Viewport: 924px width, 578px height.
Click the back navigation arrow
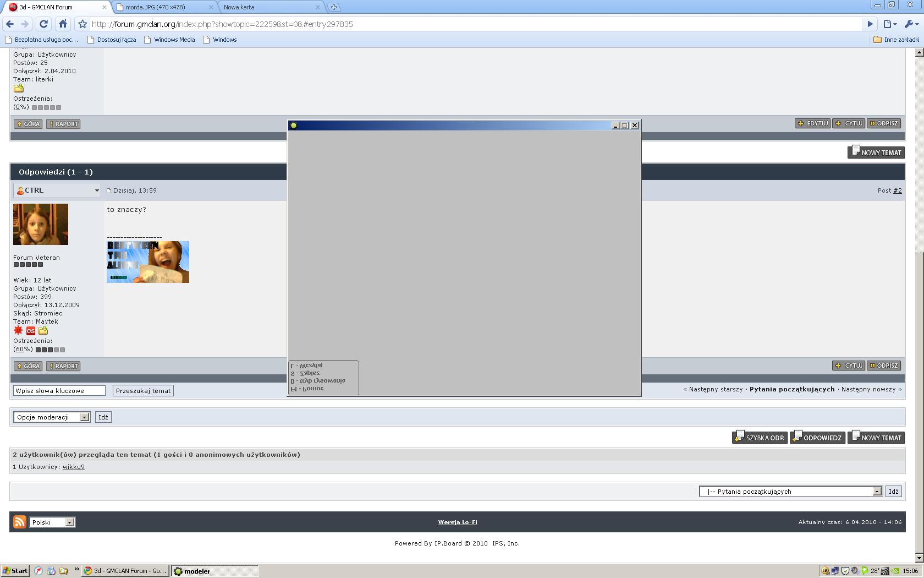coord(9,24)
